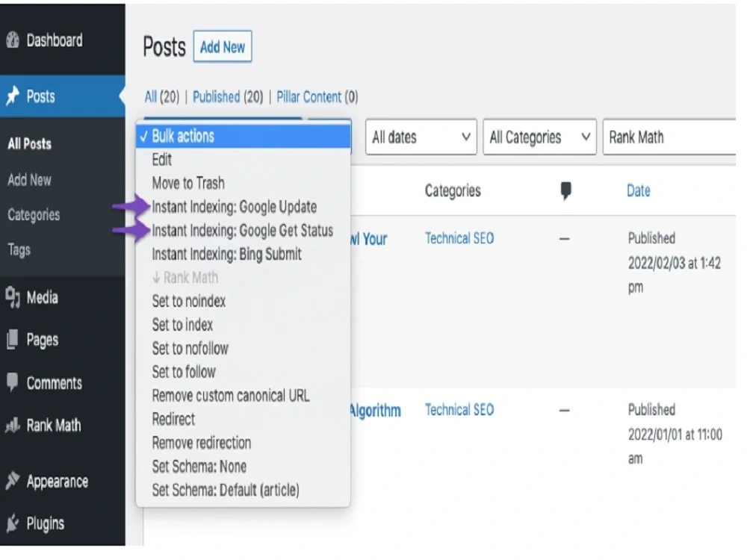
Task: Click the Comments bubble icon in the sidebar
Action: (13, 382)
